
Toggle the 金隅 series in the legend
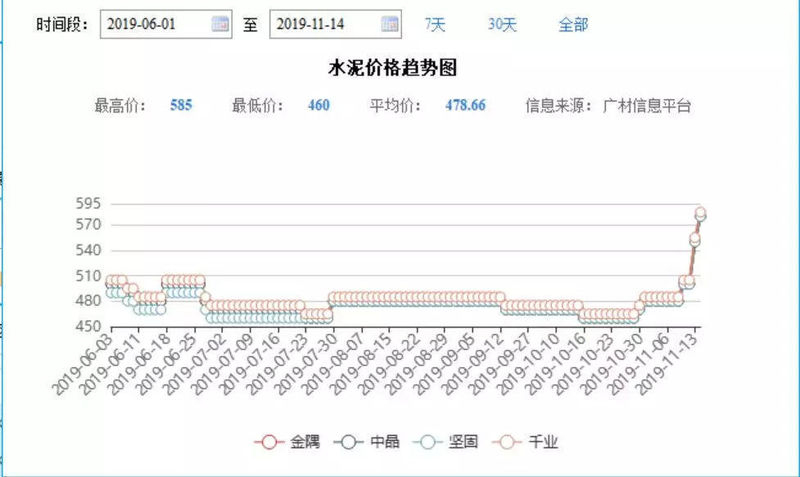[287, 441]
